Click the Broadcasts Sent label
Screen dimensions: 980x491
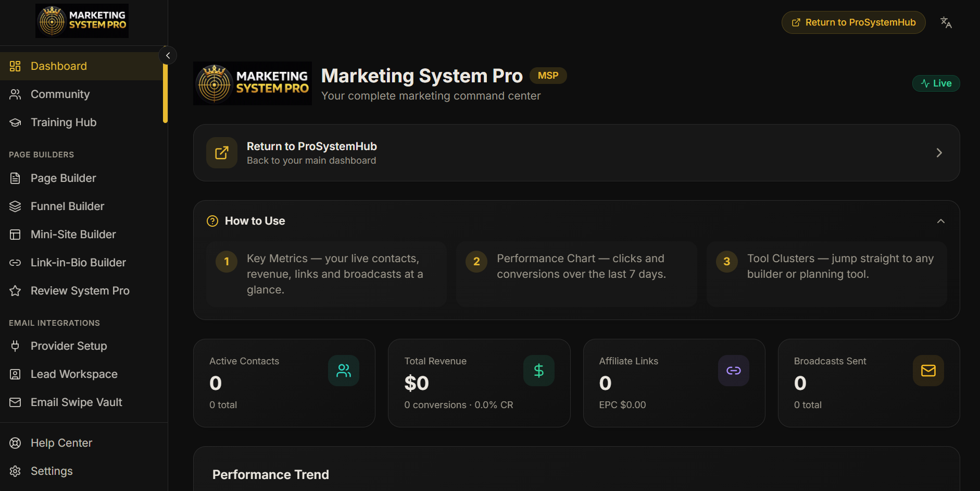tap(830, 361)
